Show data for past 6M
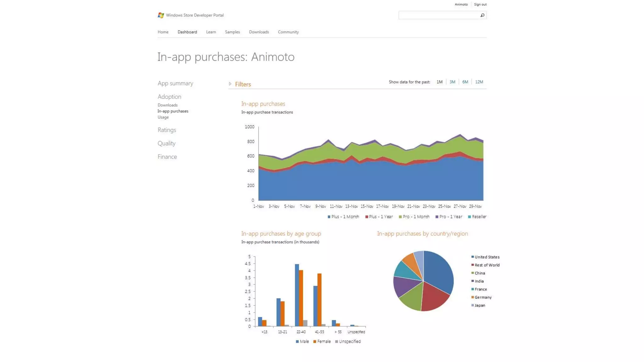 click(465, 82)
